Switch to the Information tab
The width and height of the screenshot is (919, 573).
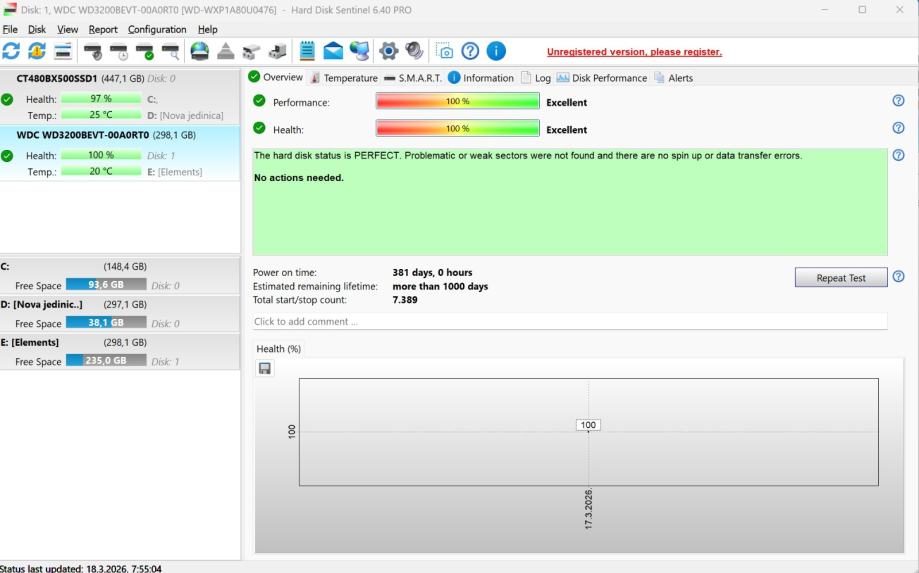click(481, 78)
